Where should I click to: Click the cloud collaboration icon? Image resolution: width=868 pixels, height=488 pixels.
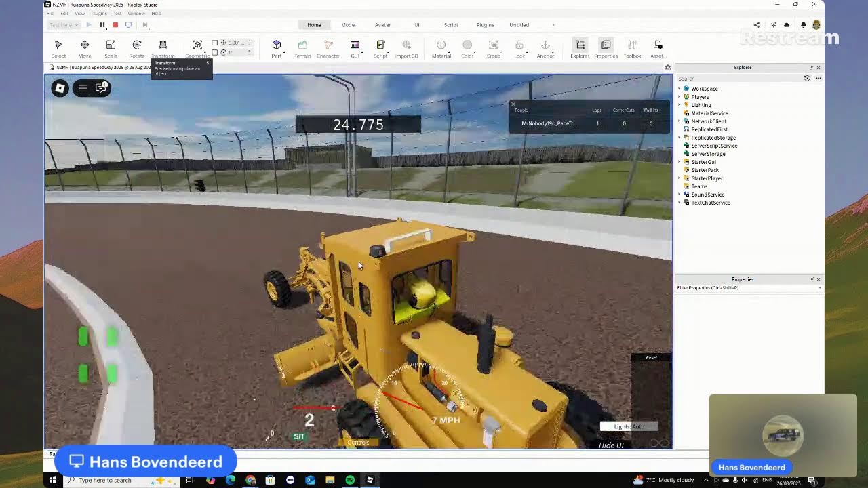[787, 25]
